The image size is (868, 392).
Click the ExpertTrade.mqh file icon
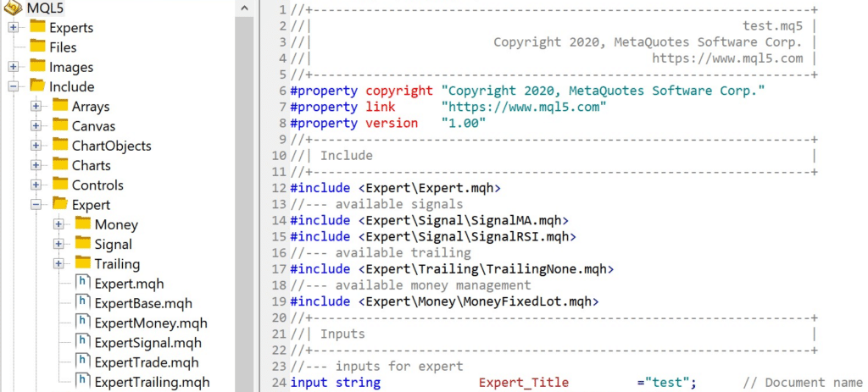click(x=82, y=362)
